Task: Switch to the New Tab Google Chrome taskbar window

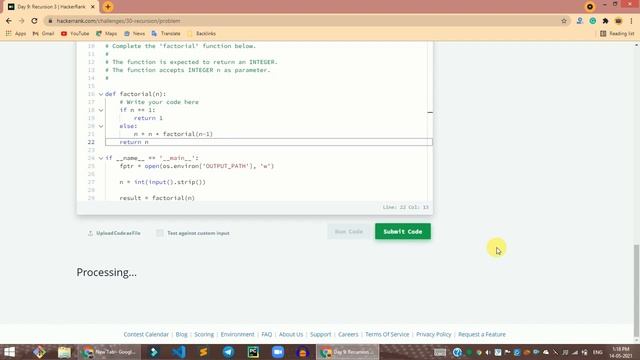Action: coord(109,352)
